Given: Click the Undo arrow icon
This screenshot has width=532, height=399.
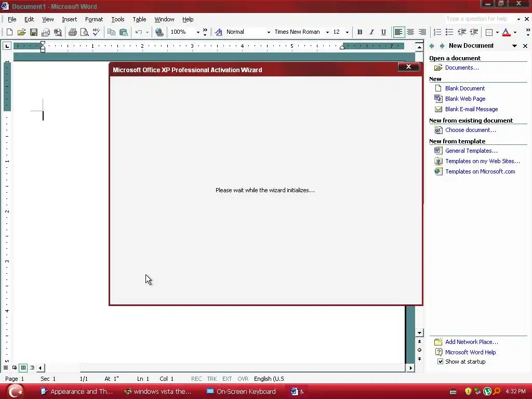Looking at the screenshot, I should pyautogui.click(x=138, y=32).
